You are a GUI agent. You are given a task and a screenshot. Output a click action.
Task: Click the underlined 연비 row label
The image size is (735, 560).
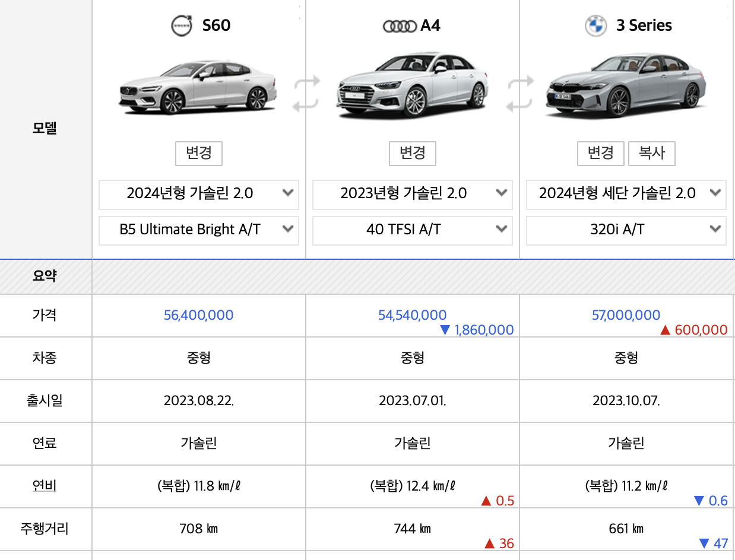click(45, 486)
